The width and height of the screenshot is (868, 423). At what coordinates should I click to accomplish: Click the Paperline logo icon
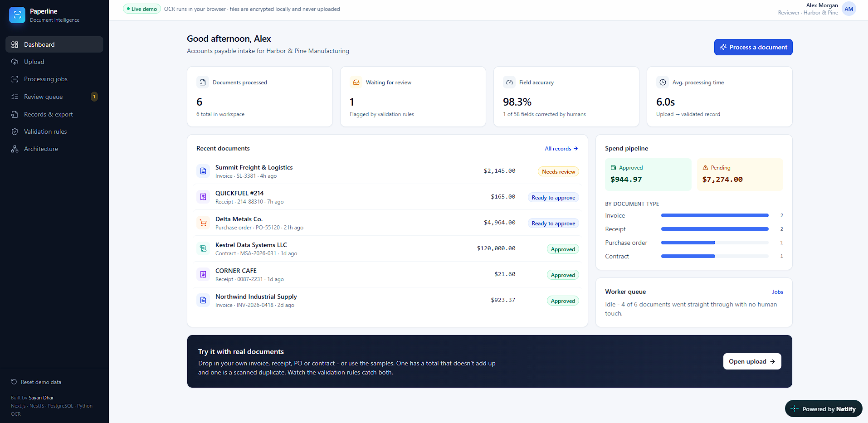(x=17, y=15)
